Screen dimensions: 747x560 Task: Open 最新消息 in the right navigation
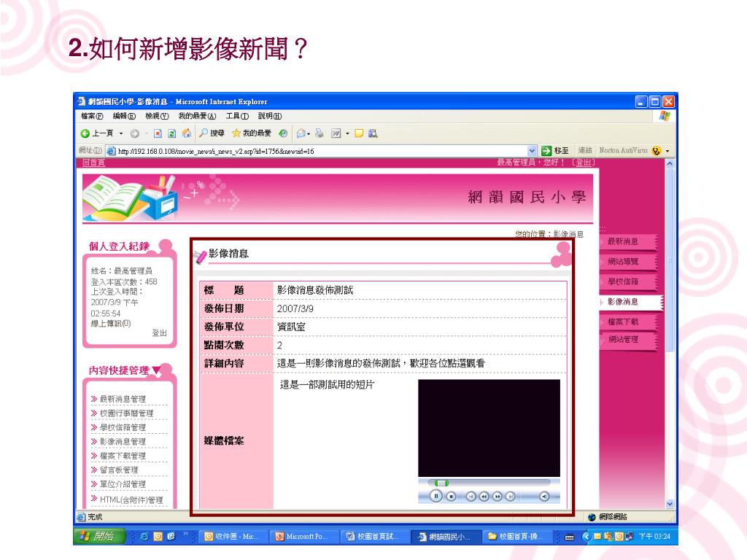[x=627, y=241]
